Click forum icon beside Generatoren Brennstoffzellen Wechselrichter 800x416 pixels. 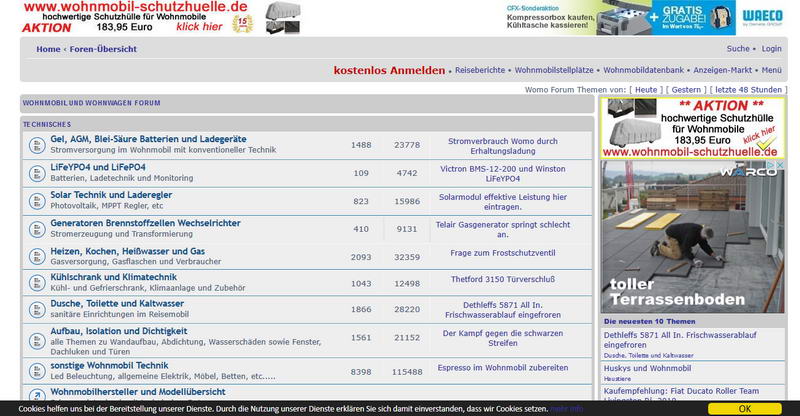click(35, 228)
